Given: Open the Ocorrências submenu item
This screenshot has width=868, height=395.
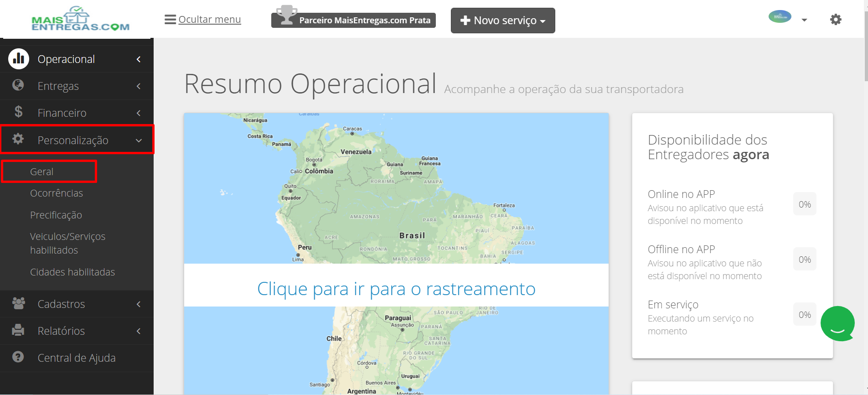Looking at the screenshot, I should (x=57, y=193).
